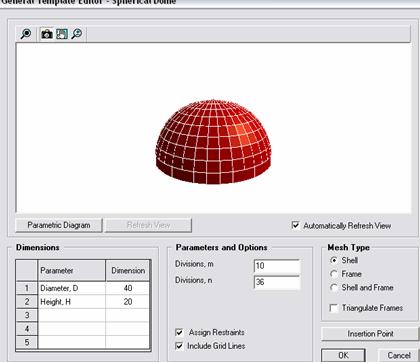Viewport: 420px width, 362px height.
Task: Click the Divisions, m input field
Action: click(x=277, y=266)
